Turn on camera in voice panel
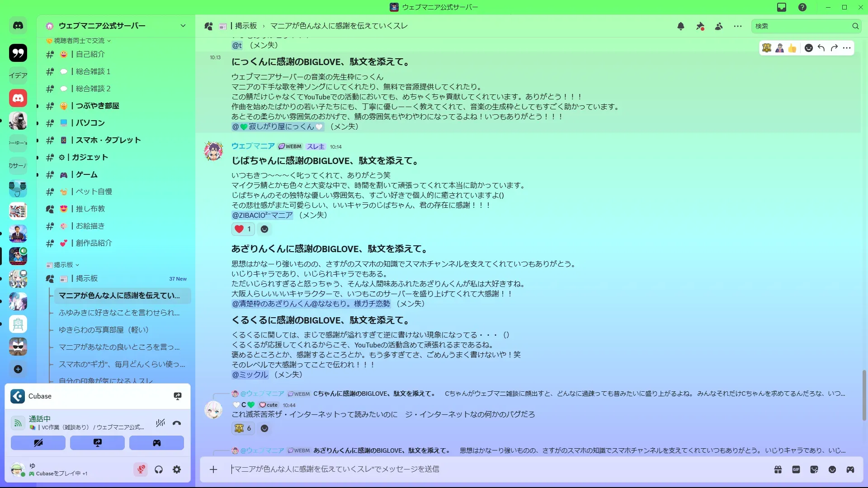868x488 pixels. 38,443
